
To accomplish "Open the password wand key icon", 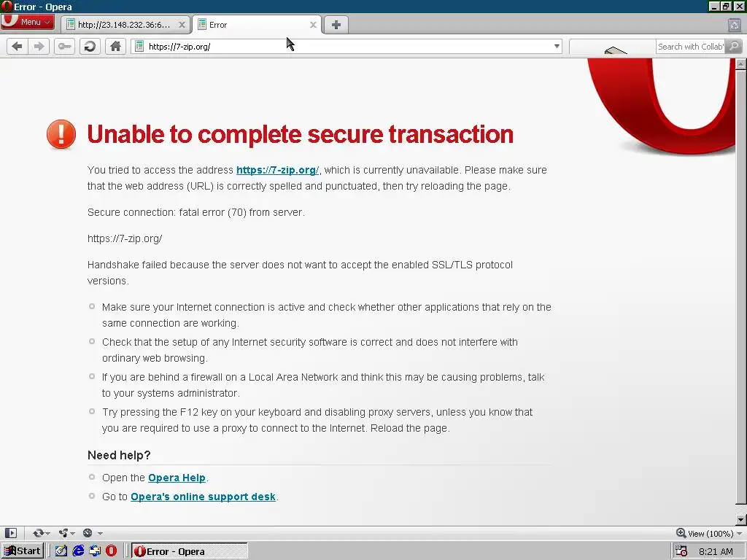I will (64, 46).
